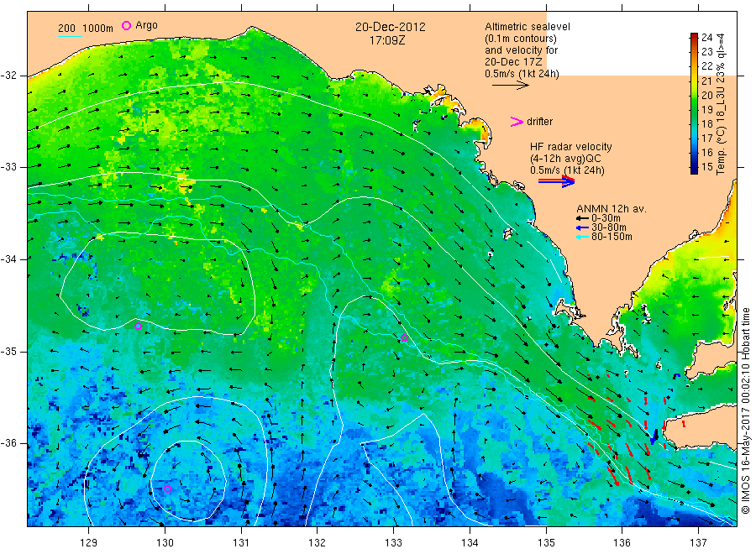Click the longitude label 135

[x=546, y=543]
